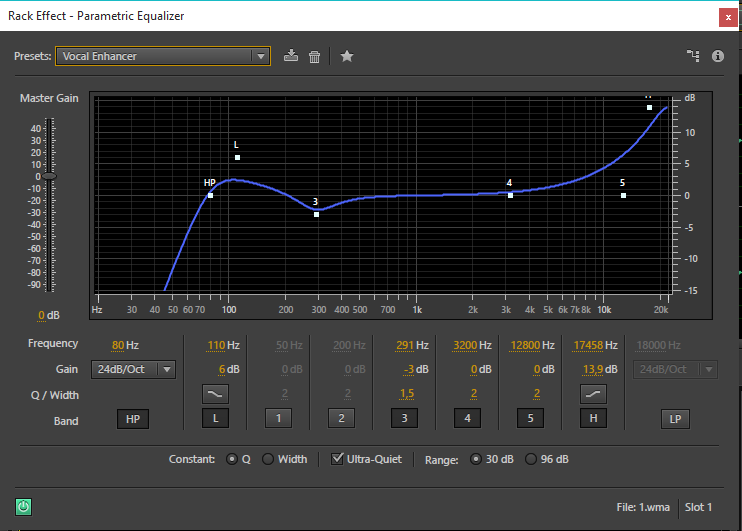Image resolution: width=742 pixels, height=531 pixels.
Task: Click the Master Gain slider handle
Action: [49, 176]
